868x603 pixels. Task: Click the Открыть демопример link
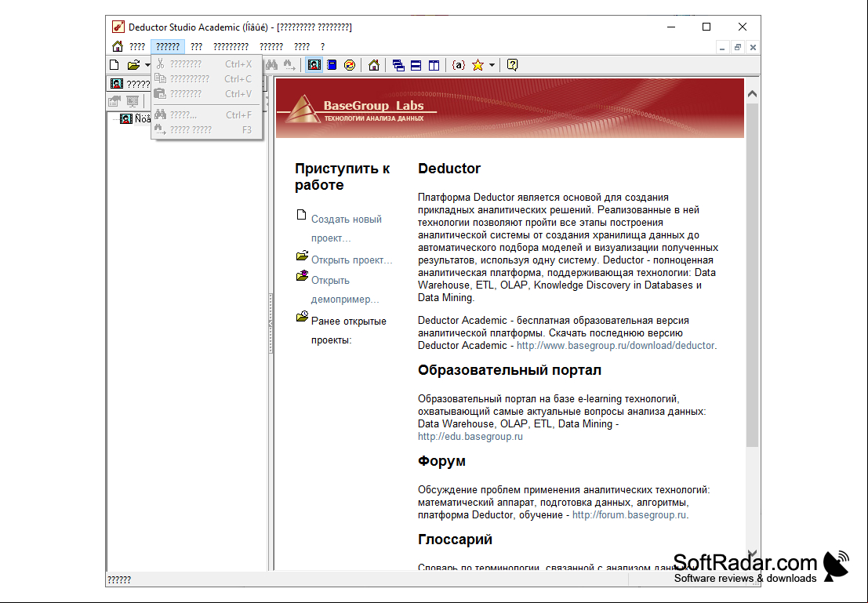coord(345,289)
